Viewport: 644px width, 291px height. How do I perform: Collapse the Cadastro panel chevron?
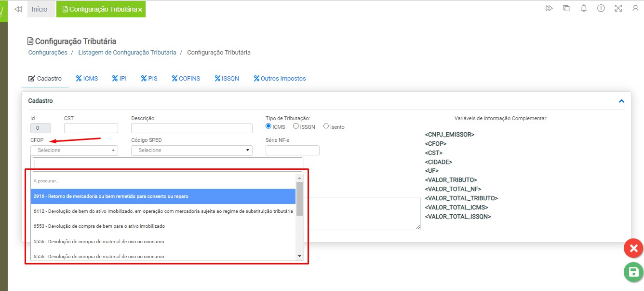pyautogui.click(x=621, y=101)
